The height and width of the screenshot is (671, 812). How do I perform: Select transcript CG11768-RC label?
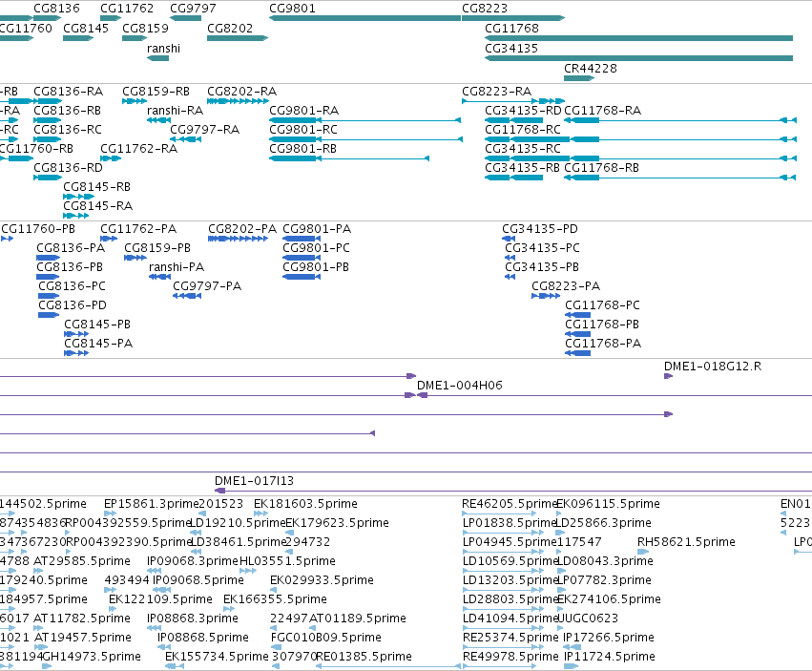pyautogui.click(x=523, y=130)
